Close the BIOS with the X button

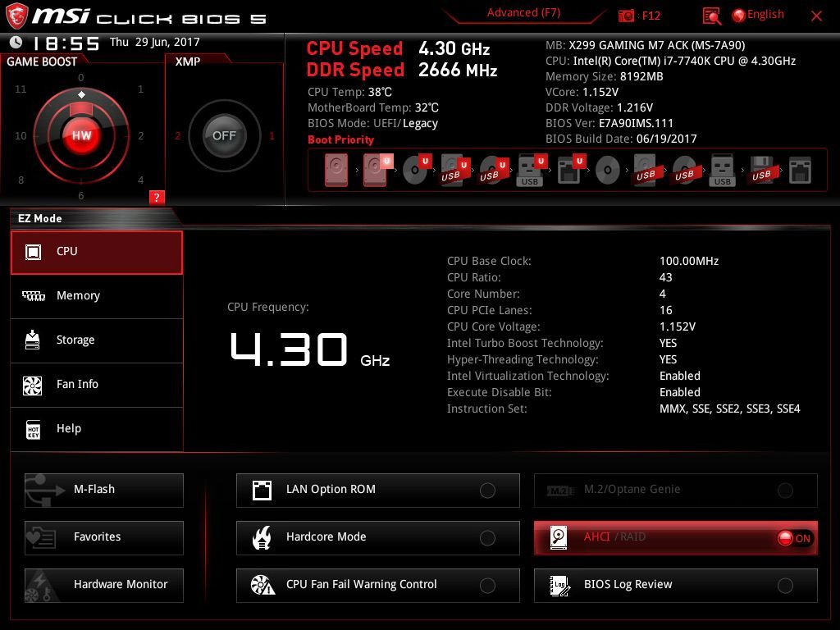(816, 16)
